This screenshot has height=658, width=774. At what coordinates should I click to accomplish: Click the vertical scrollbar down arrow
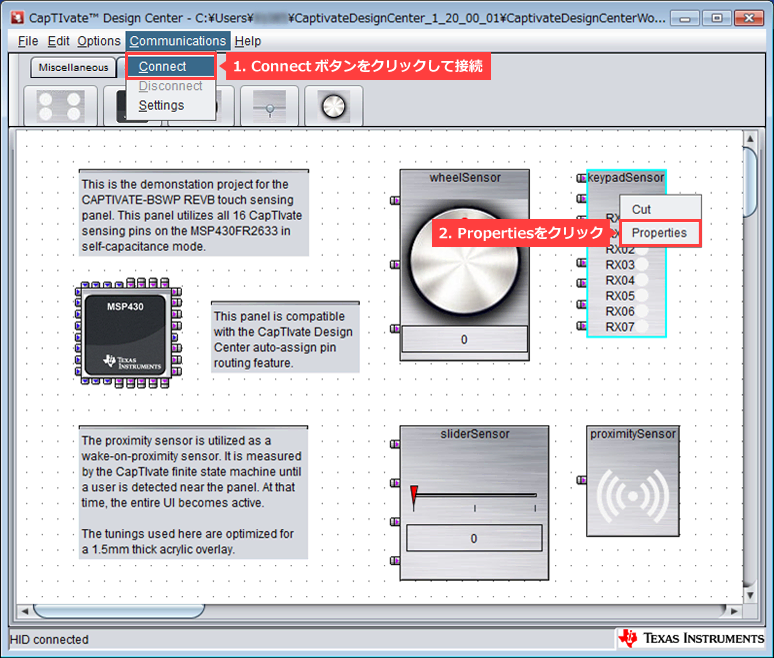tap(750, 595)
